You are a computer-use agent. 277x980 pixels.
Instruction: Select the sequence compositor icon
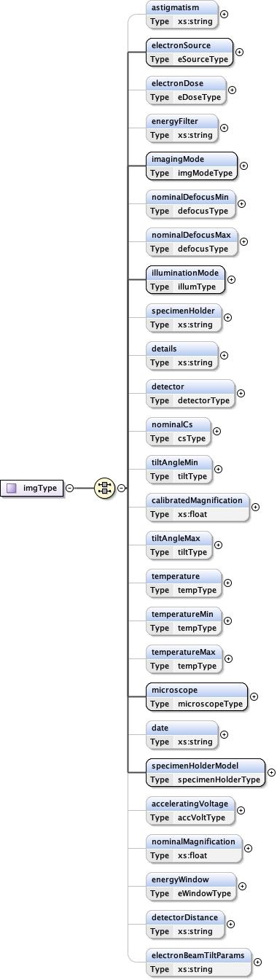pyautogui.click(x=105, y=489)
